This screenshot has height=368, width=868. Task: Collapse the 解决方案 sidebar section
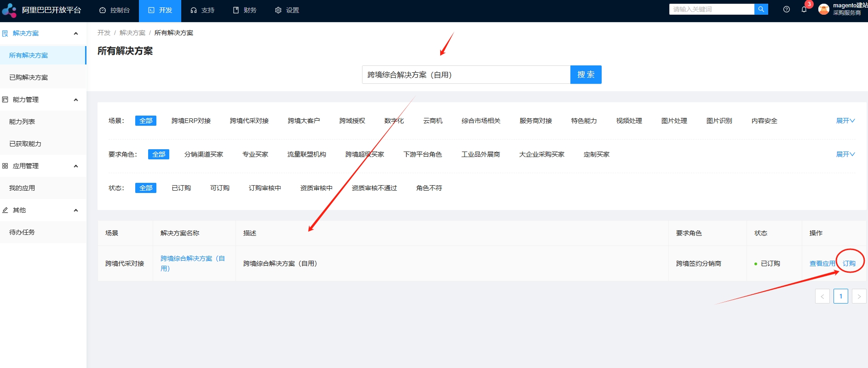[x=76, y=33]
